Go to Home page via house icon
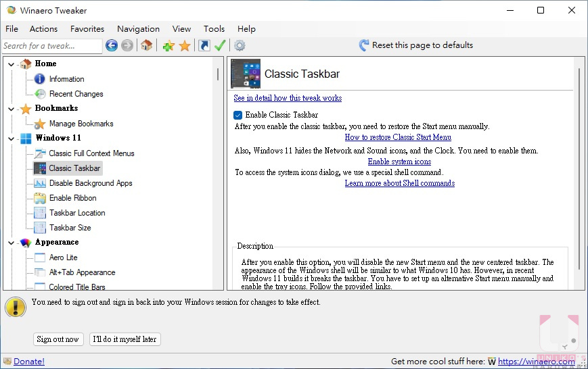Viewport: 588px width, 369px height. (147, 45)
